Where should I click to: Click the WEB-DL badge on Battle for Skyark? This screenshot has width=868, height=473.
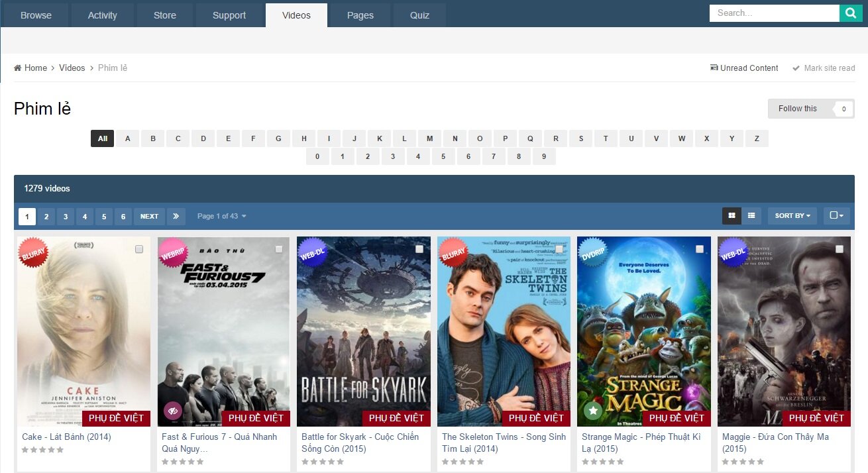(313, 252)
